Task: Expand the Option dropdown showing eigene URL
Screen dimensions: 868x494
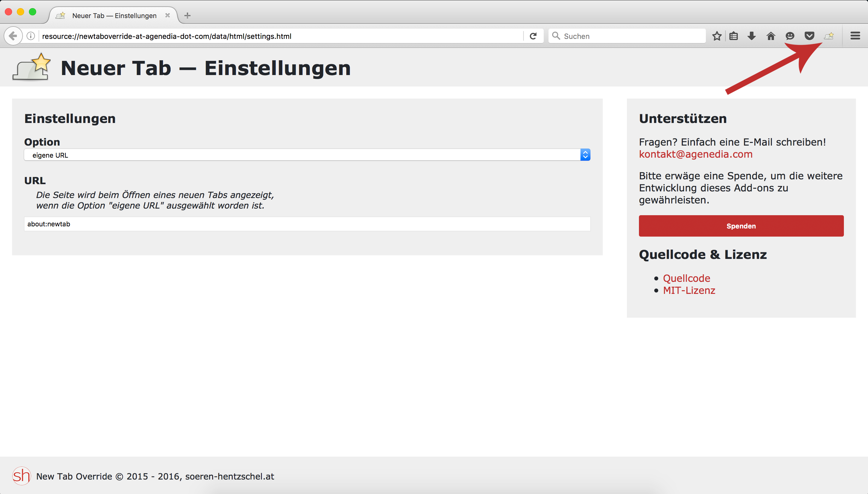Action: (307, 155)
